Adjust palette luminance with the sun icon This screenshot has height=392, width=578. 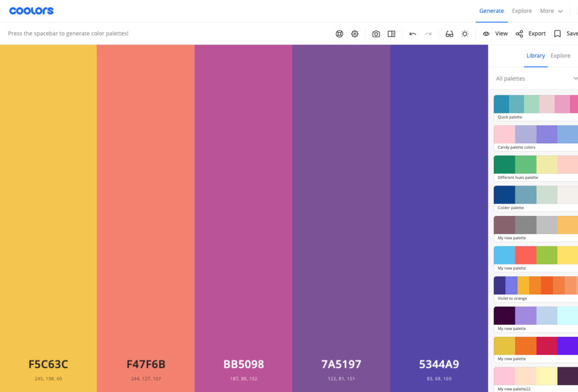(x=465, y=34)
